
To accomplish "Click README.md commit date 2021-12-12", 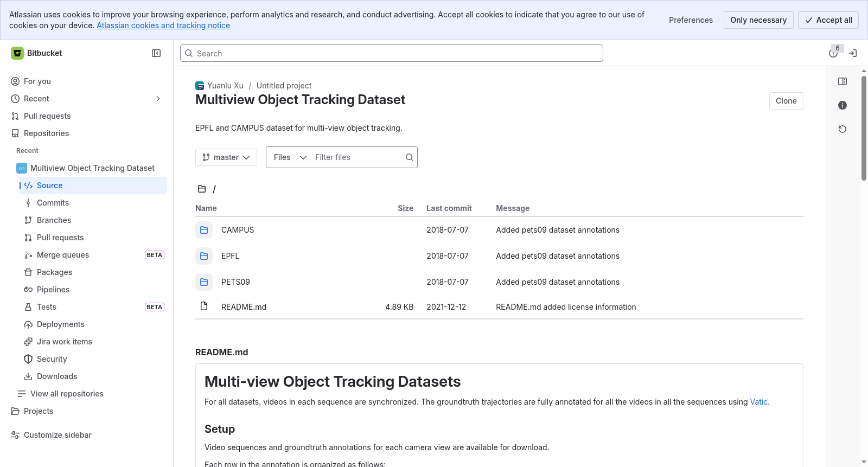I will (446, 307).
